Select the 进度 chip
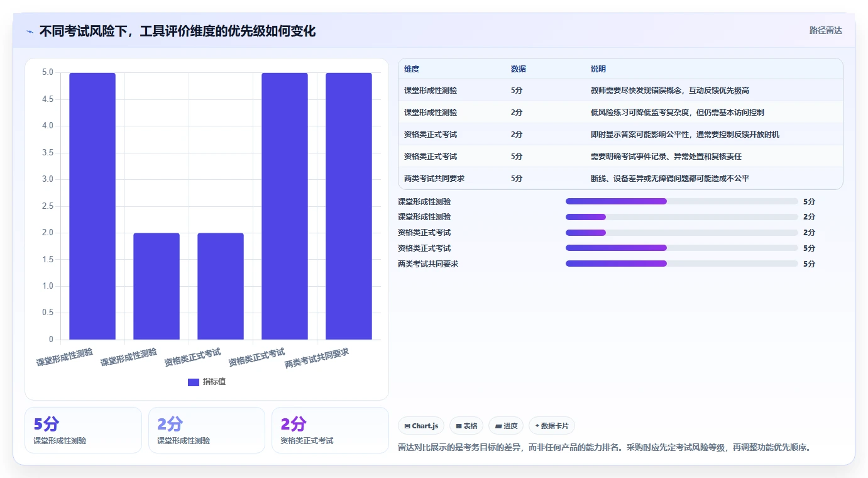The image size is (868, 478). pyautogui.click(x=506, y=426)
